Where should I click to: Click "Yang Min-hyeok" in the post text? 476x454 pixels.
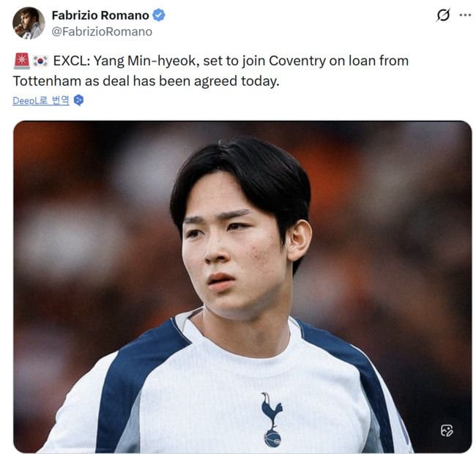[146, 61]
